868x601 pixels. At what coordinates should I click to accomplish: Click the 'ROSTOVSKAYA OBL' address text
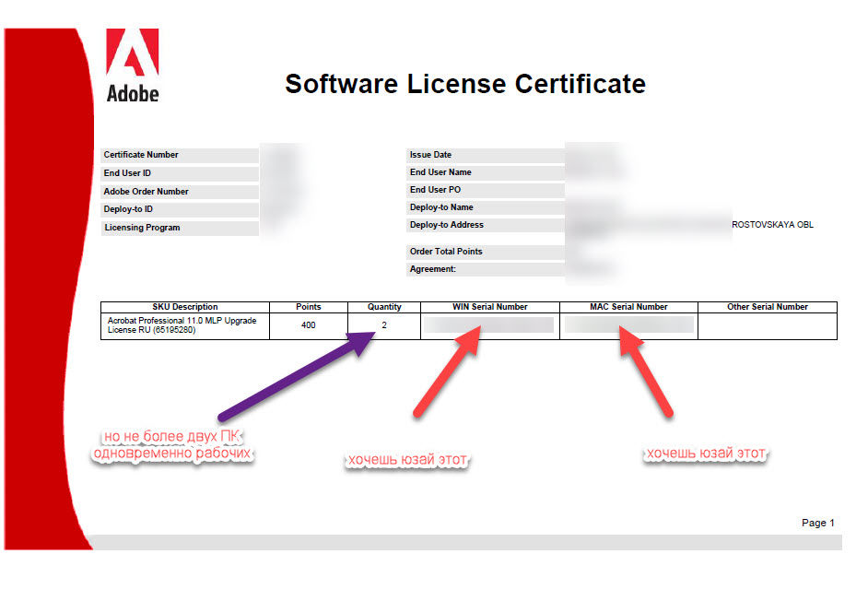tap(772, 225)
